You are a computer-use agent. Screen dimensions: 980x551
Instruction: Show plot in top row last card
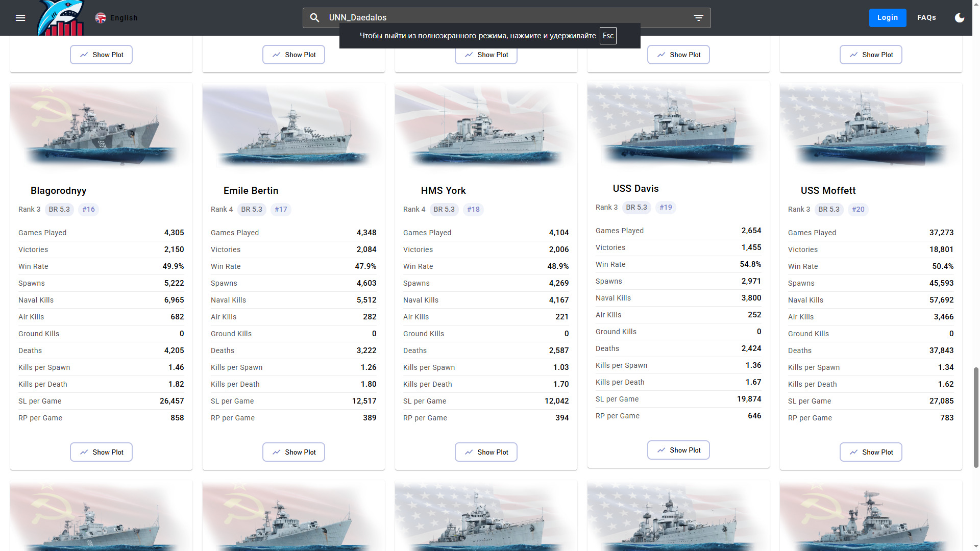[871, 55]
